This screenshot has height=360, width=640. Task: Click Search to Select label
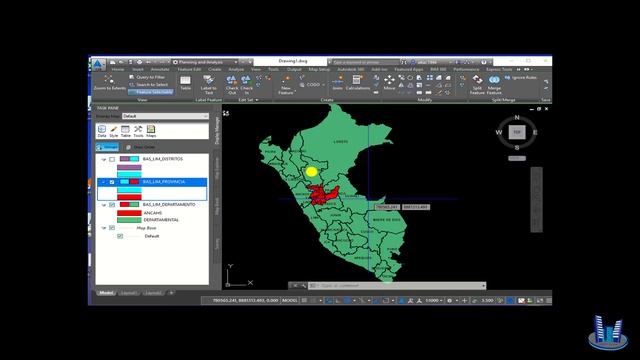click(x=152, y=84)
